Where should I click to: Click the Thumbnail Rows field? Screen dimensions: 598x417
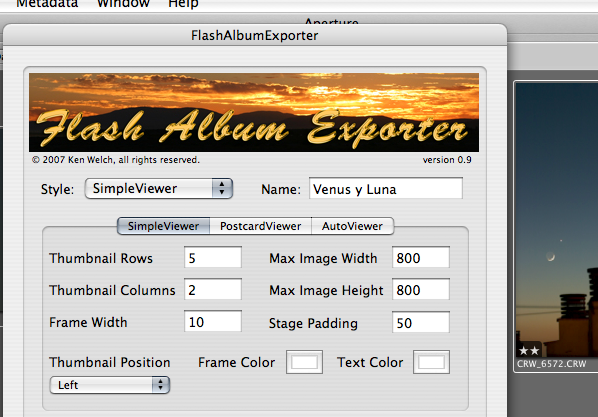[213, 258]
